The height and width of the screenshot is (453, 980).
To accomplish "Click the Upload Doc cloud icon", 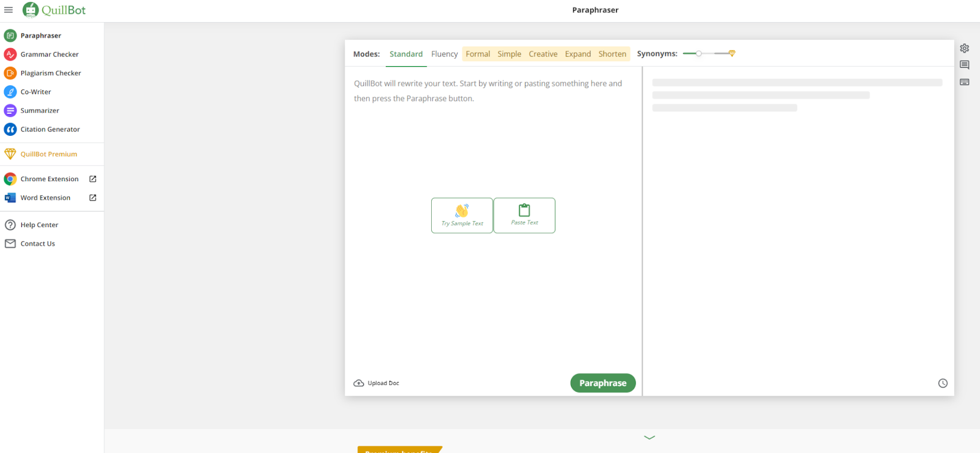I will [359, 383].
